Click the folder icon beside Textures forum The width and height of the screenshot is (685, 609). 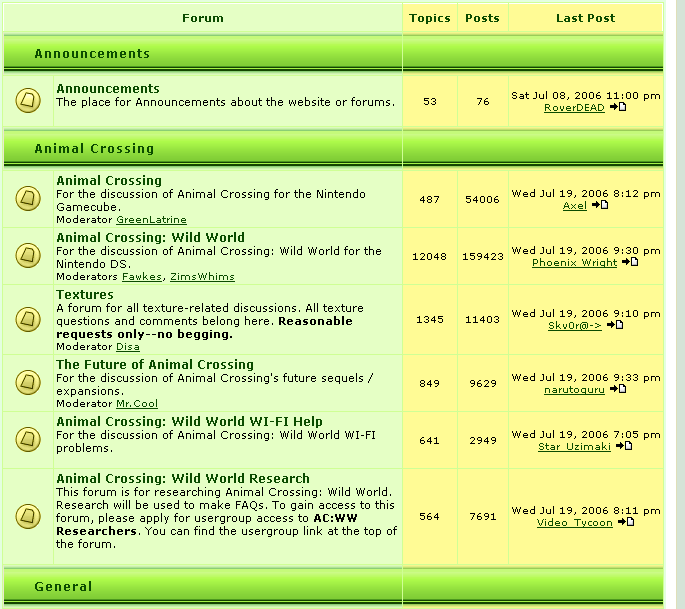coord(28,319)
